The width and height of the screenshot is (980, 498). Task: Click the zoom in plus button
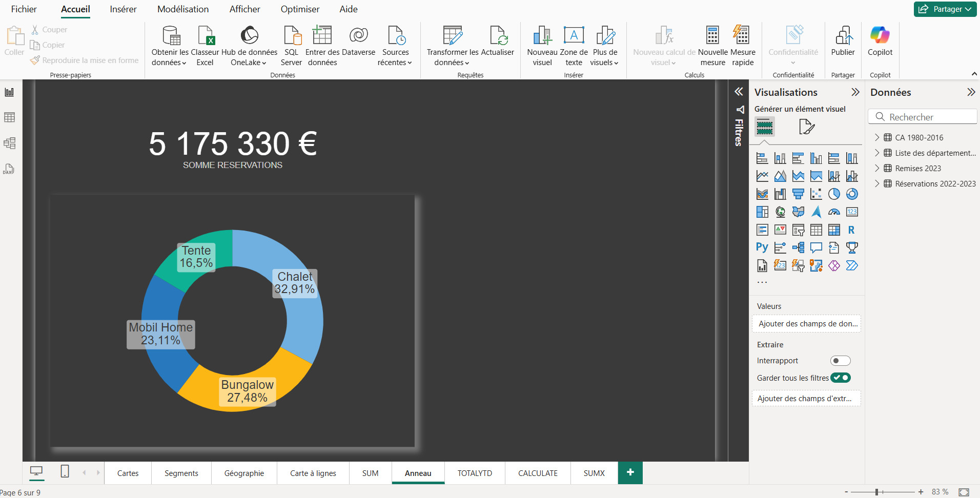click(921, 492)
